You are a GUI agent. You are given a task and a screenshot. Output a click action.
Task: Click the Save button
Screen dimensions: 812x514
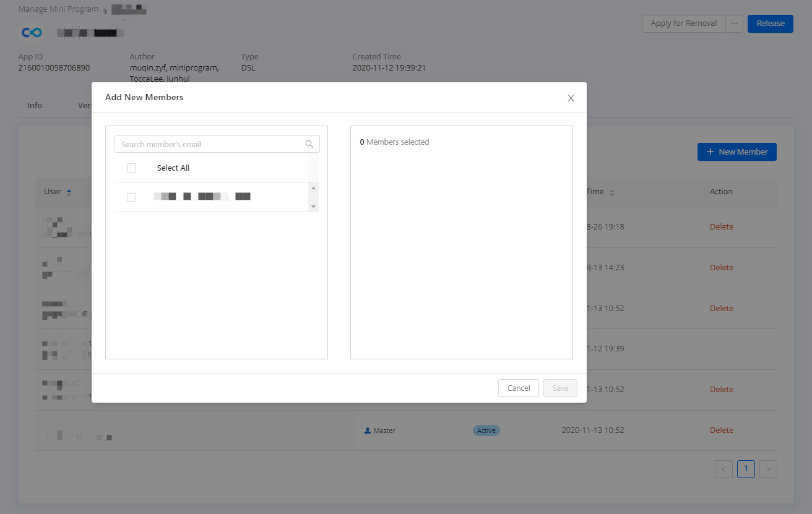560,388
